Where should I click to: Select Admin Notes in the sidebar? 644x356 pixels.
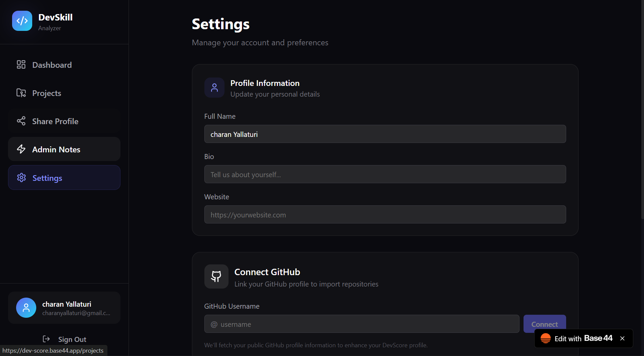point(56,150)
